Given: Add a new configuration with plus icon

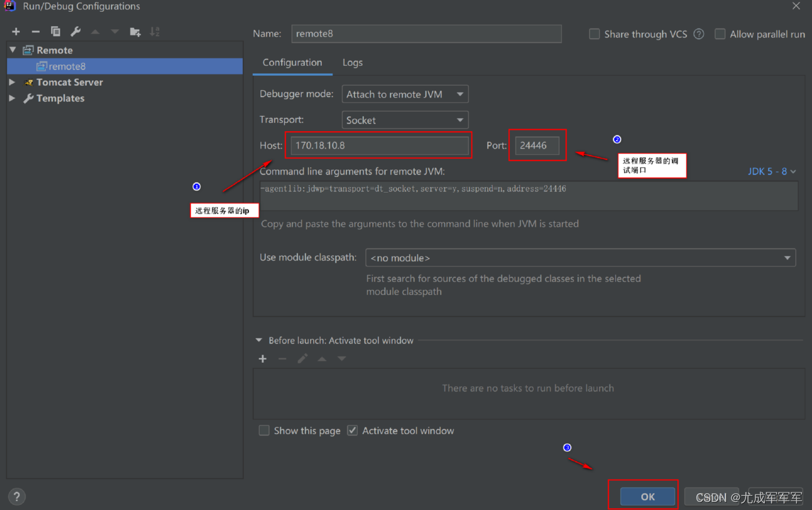Looking at the screenshot, I should [x=16, y=32].
